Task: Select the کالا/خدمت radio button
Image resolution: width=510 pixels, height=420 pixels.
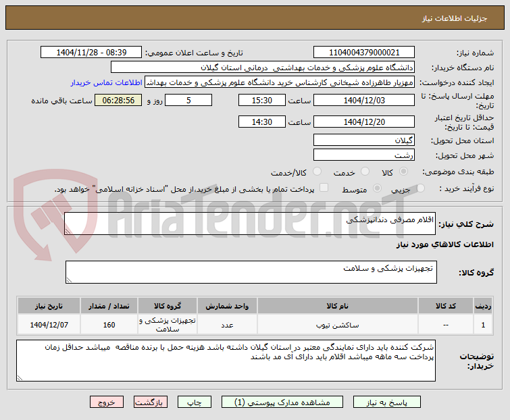Action: point(317,172)
